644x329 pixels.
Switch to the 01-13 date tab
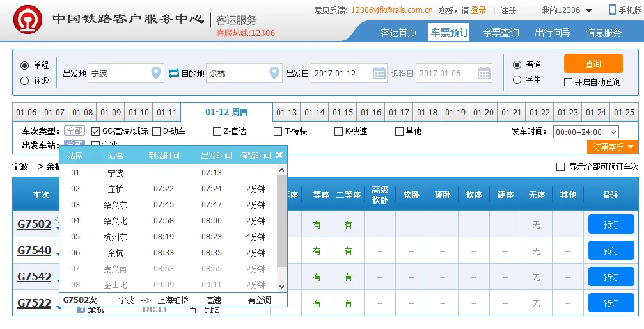click(287, 112)
